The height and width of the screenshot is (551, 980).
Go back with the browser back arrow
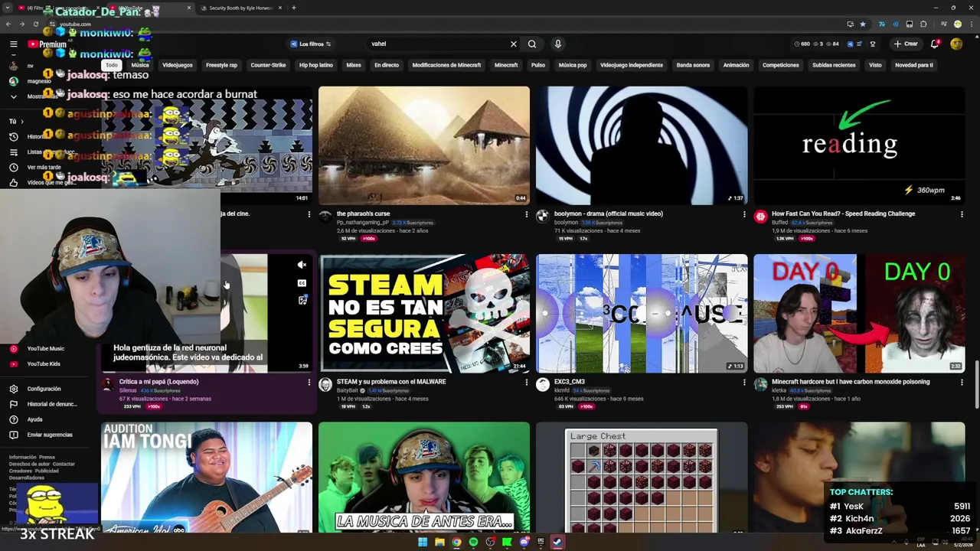click(x=8, y=24)
